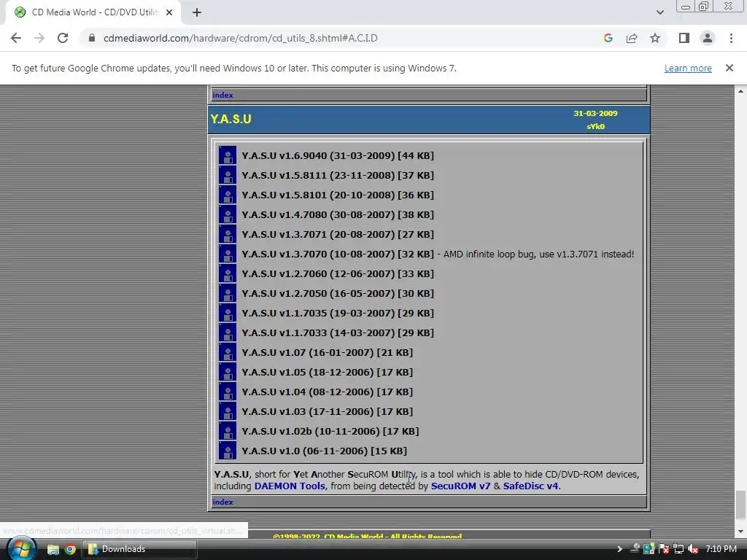Click the download icon for Y.A.S.U v1.02b
This screenshot has width=747, height=560.
pos(228,431)
